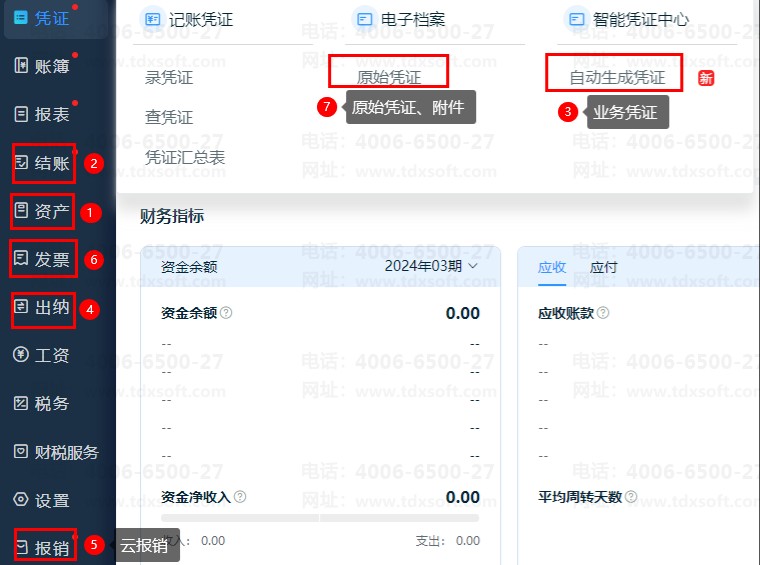Open 自动生成凭证 link
The height and width of the screenshot is (565, 760).
(x=617, y=77)
